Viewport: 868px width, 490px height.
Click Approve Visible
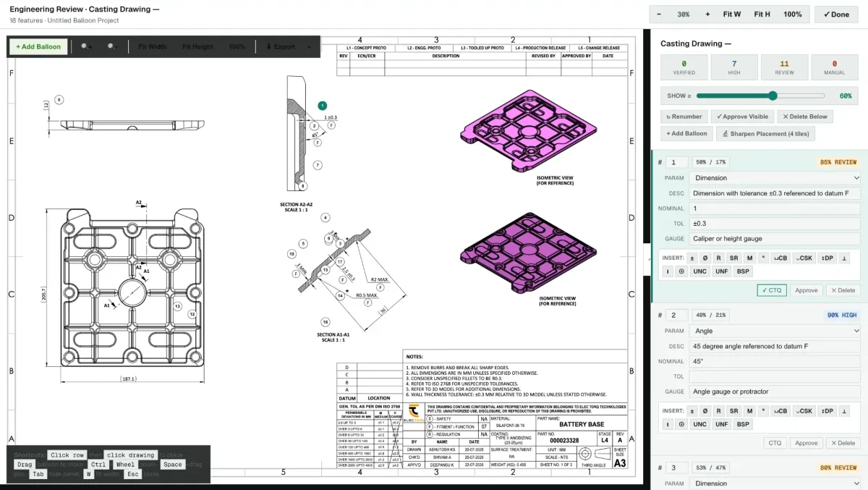coord(742,117)
